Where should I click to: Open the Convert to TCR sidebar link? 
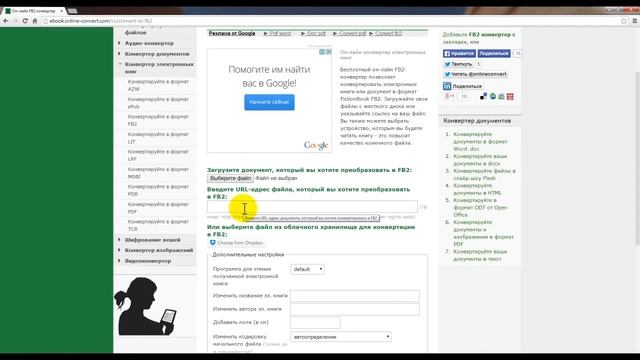(158, 225)
